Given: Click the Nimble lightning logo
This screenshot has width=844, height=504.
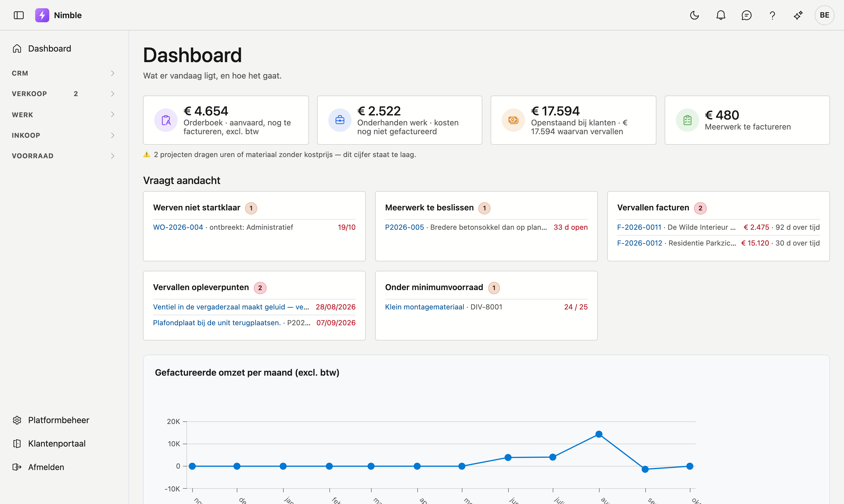Looking at the screenshot, I should (42, 15).
